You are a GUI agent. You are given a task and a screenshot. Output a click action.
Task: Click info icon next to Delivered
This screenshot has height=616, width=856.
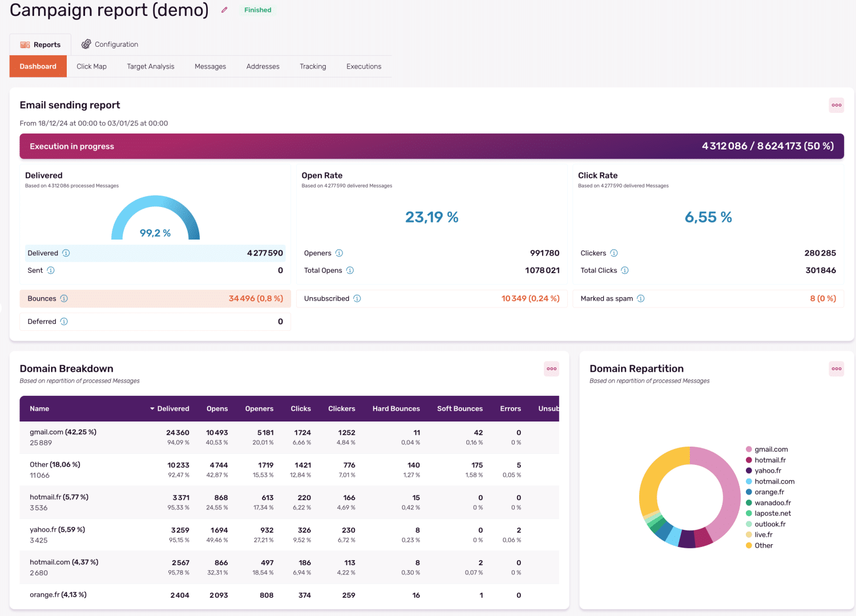[66, 253]
